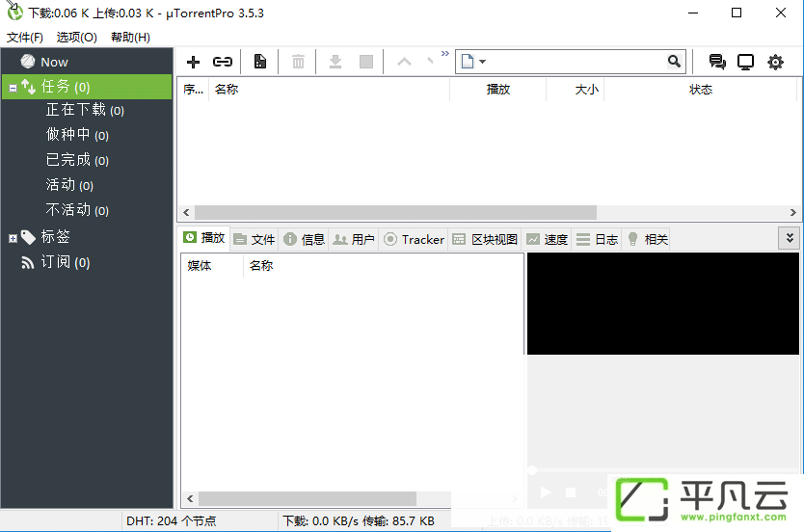This screenshot has height=532, width=804.
Task: Collapse the detail pane with double chevron
Action: tap(790, 238)
